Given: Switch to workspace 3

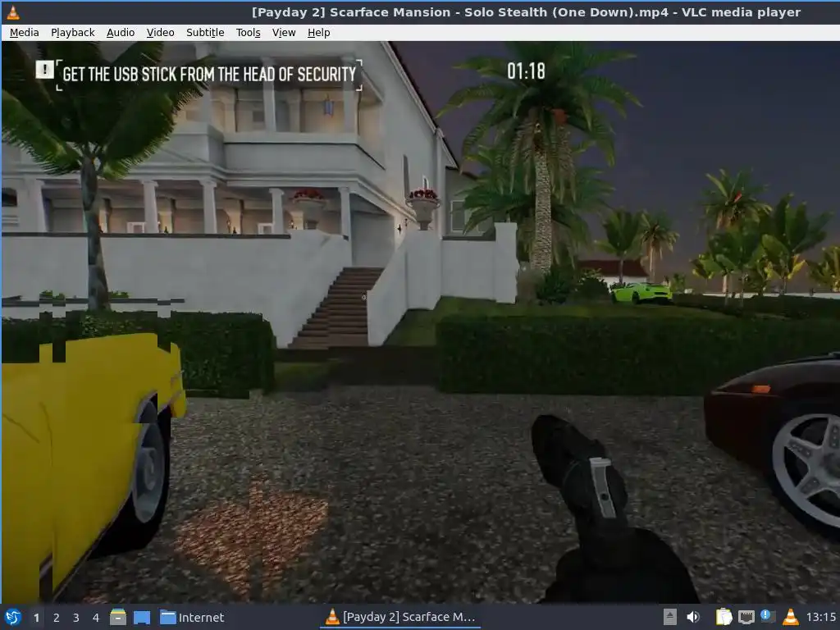Looking at the screenshot, I should click(x=76, y=618).
